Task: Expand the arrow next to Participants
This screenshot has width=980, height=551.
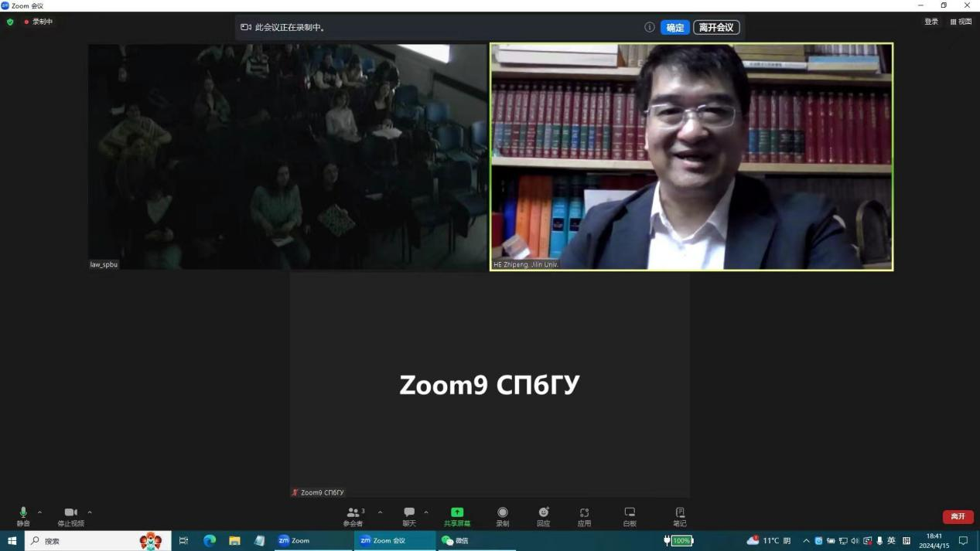Action: click(380, 512)
